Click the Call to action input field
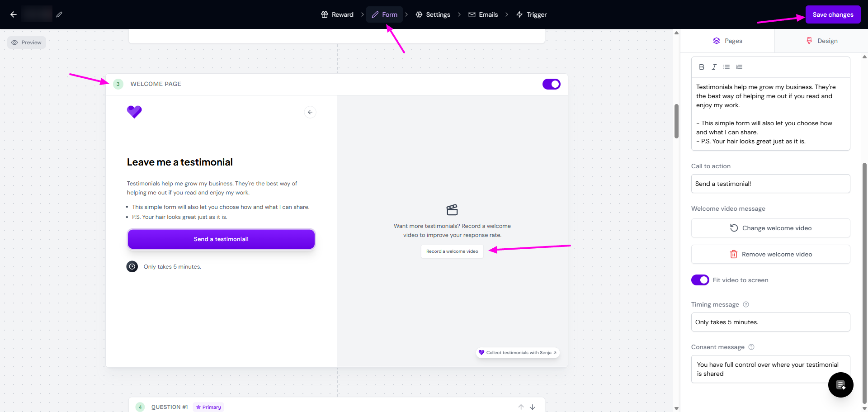The height and width of the screenshot is (412, 868). click(770, 184)
